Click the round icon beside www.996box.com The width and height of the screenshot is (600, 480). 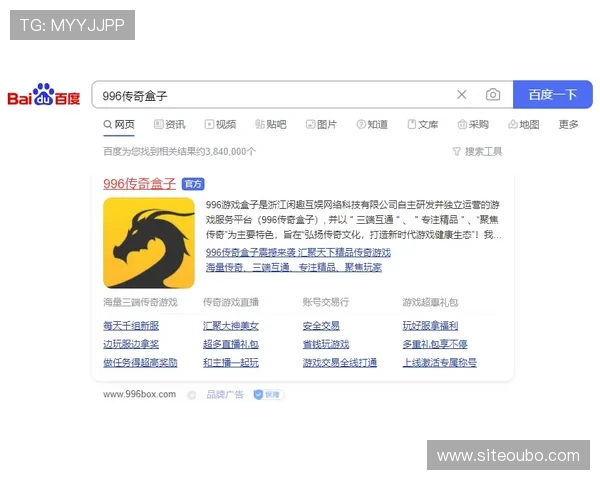192,395
